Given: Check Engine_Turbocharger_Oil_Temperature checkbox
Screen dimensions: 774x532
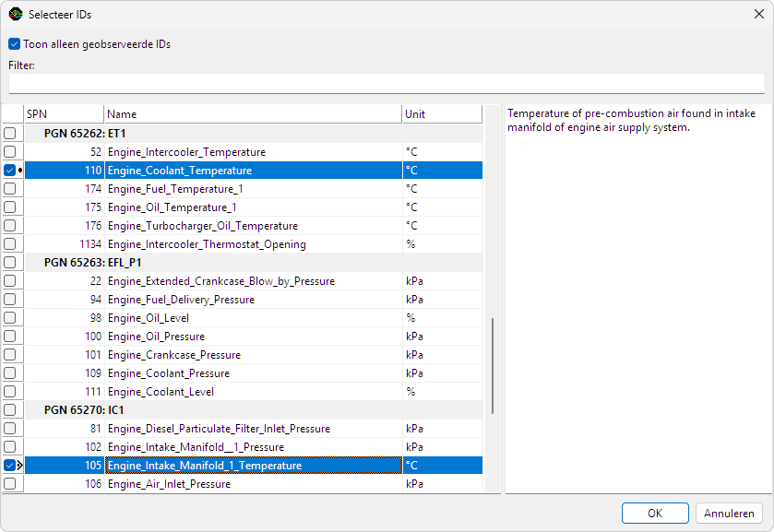Looking at the screenshot, I should pos(10,226).
